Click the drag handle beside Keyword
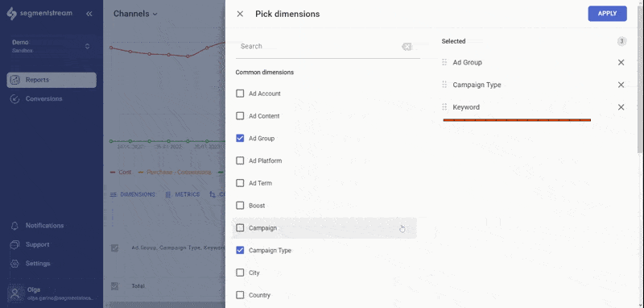644x308 pixels. coord(444,107)
